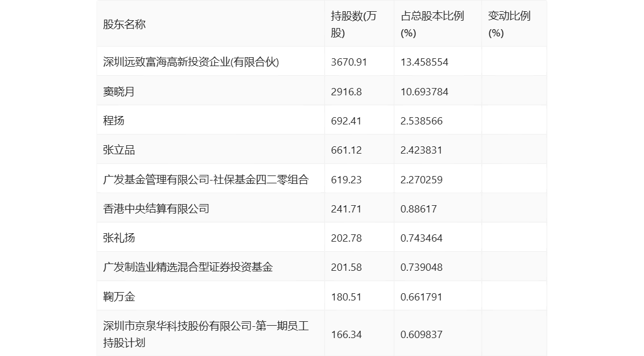This screenshot has height=356, width=644.
Task: Click the percentage 2.270259
Action: coord(421,179)
